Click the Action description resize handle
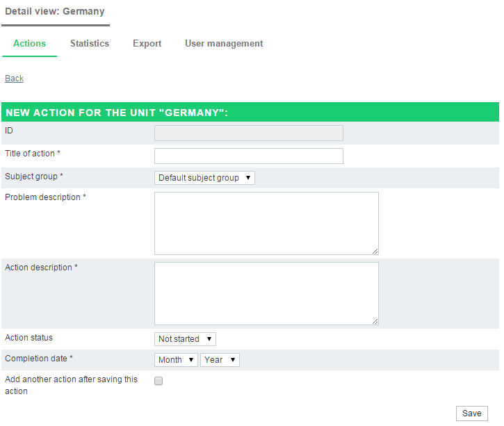 [375, 321]
